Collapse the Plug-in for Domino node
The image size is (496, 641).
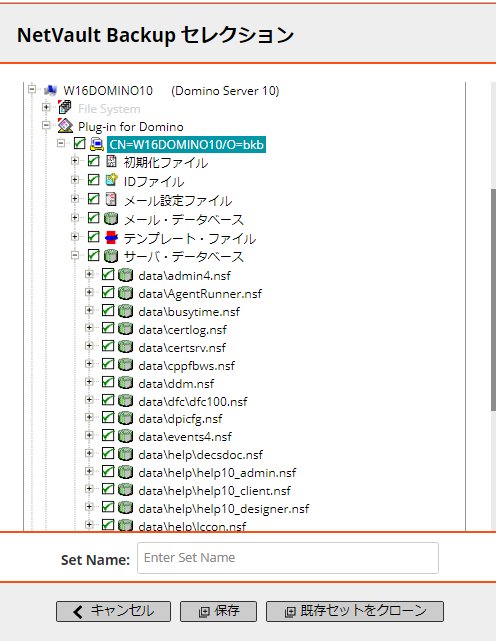point(46,125)
